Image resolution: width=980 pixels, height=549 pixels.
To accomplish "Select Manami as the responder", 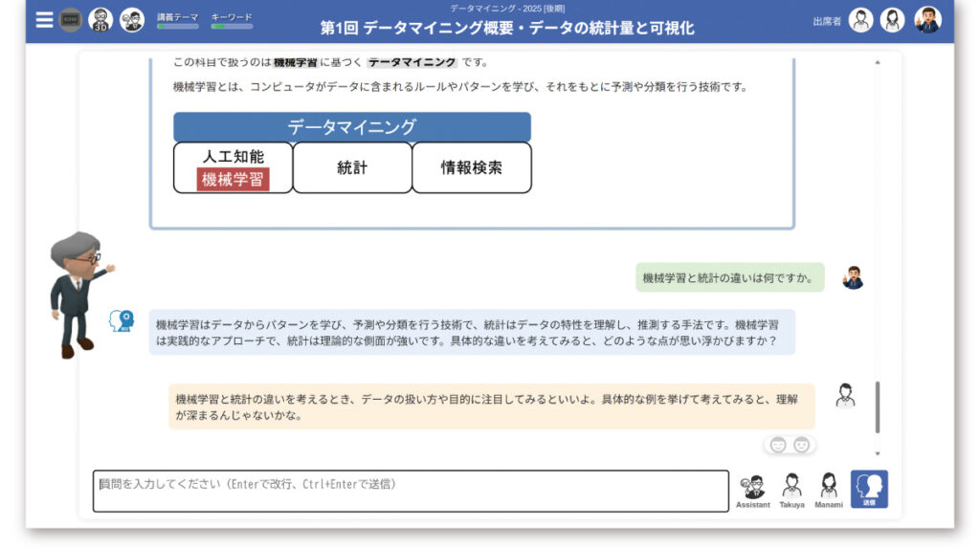I will [x=829, y=487].
